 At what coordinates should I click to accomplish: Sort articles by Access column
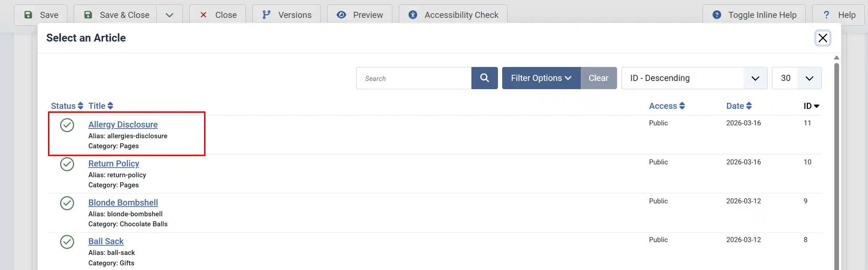pyautogui.click(x=667, y=106)
